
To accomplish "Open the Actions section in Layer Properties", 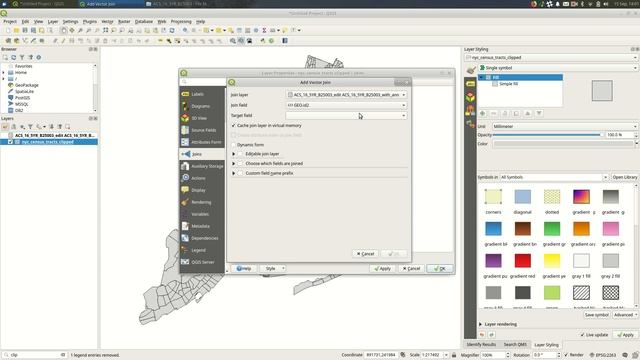I will [x=202, y=178].
